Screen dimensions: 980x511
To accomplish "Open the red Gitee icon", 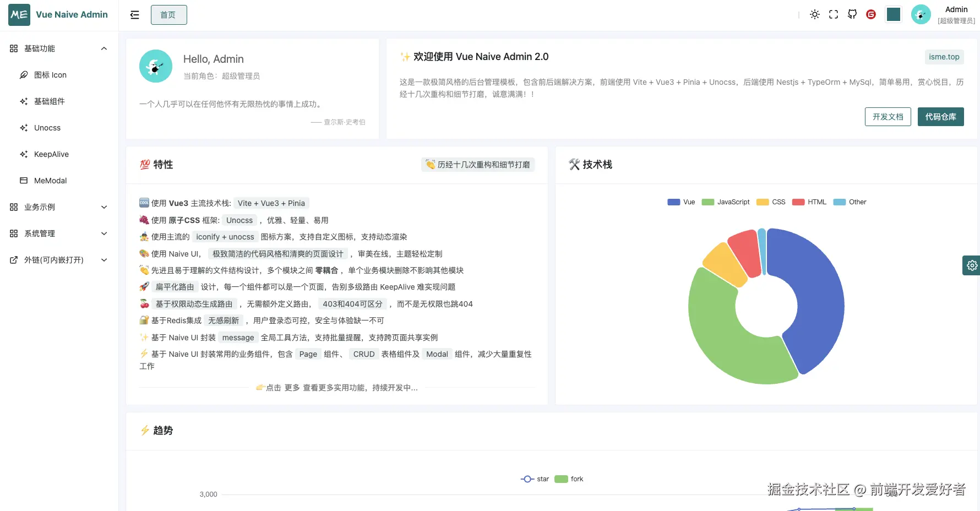I will tap(871, 14).
